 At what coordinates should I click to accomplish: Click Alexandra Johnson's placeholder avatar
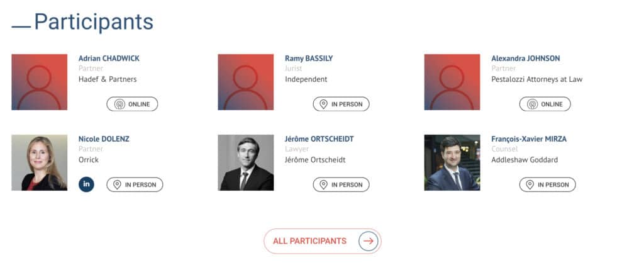[452, 82]
